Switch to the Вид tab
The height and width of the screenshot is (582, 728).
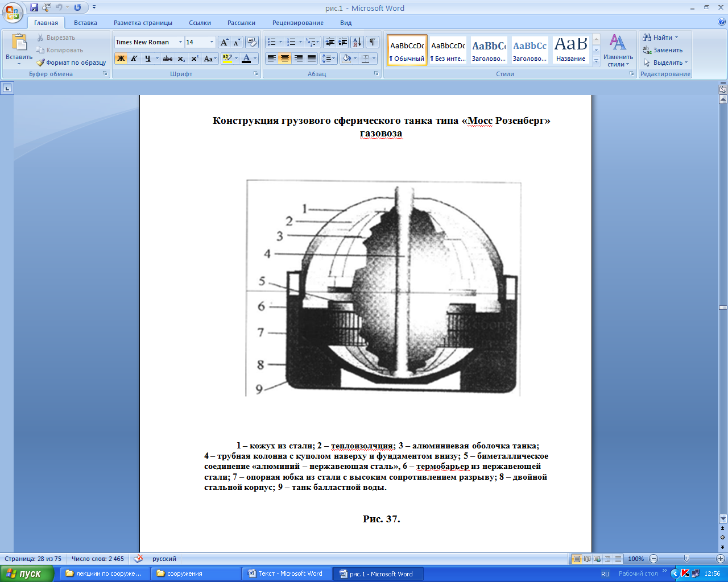click(x=346, y=23)
